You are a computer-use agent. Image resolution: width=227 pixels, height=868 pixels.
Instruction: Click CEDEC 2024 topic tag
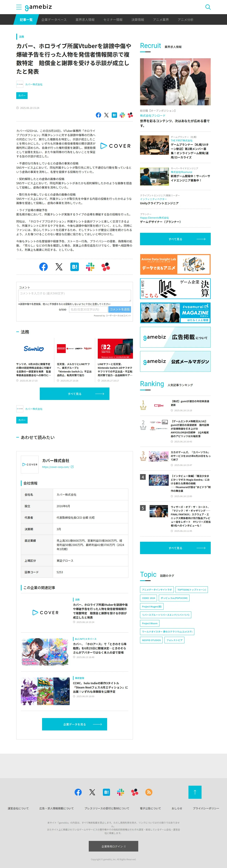click(x=148, y=598)
